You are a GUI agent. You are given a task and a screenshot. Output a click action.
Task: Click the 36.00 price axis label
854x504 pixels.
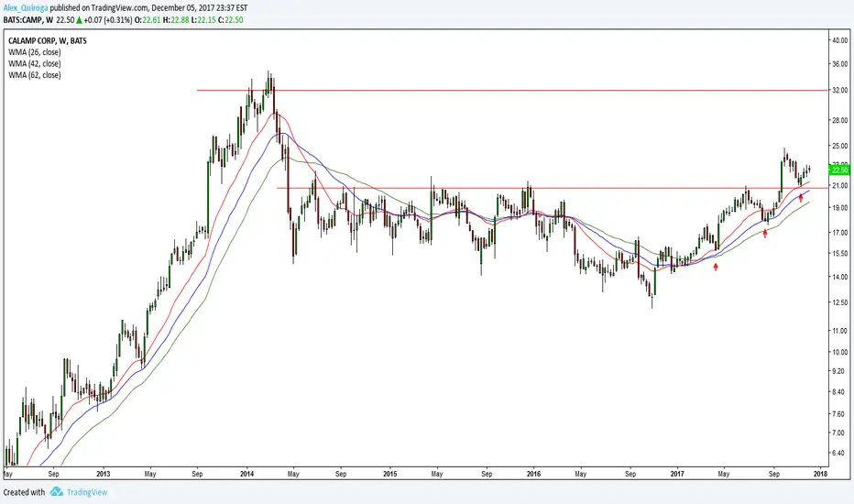[x=839, y=64]
